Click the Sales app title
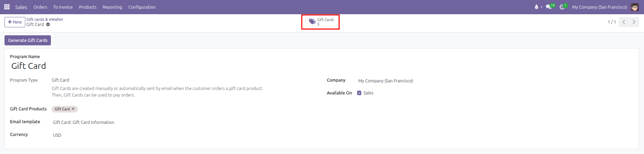This screenshot has width=644, height=154. coord(21,7)
